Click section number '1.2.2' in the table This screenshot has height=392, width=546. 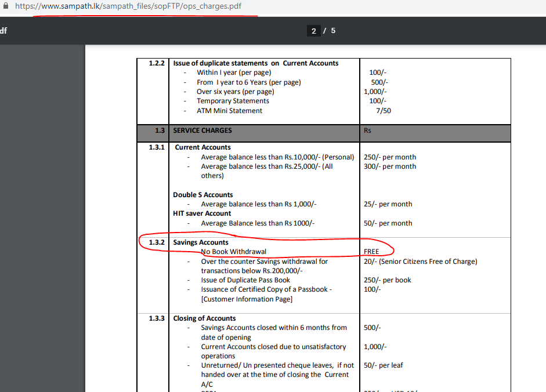157,63
